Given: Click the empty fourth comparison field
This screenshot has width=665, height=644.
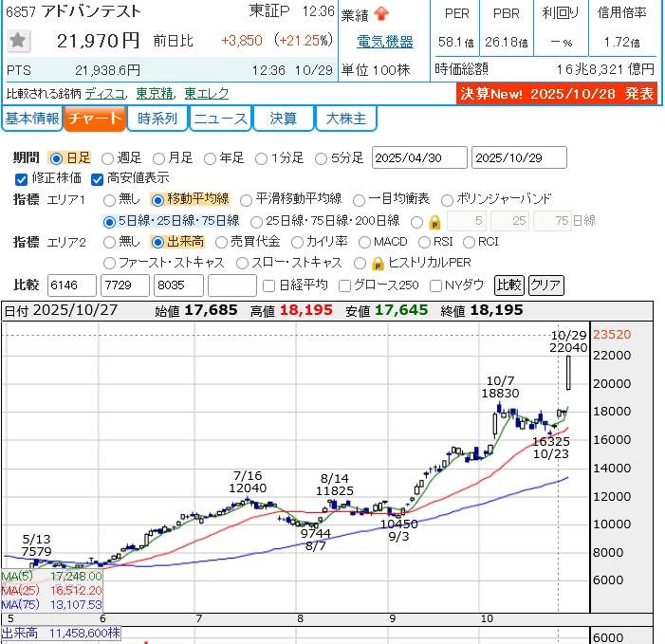Looking at the screenshot, I should [232, 285].
